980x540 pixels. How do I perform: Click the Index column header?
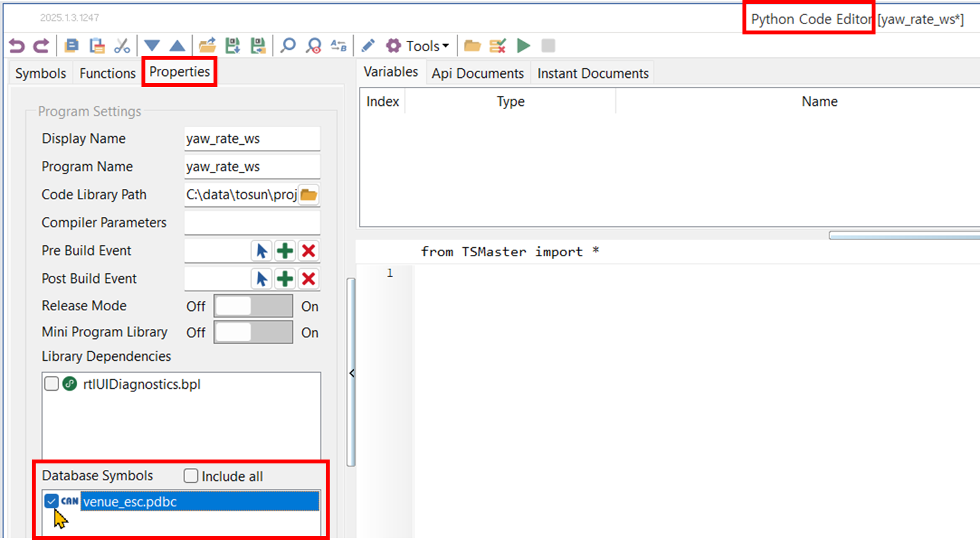382,101
